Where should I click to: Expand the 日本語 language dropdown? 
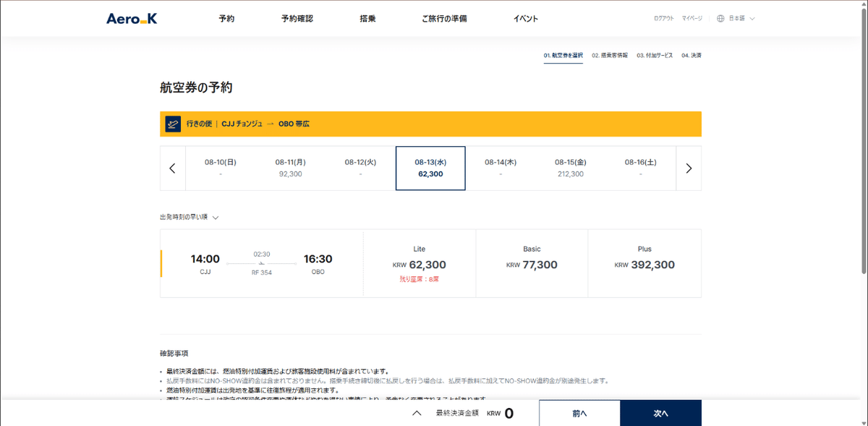coord(741,19)
